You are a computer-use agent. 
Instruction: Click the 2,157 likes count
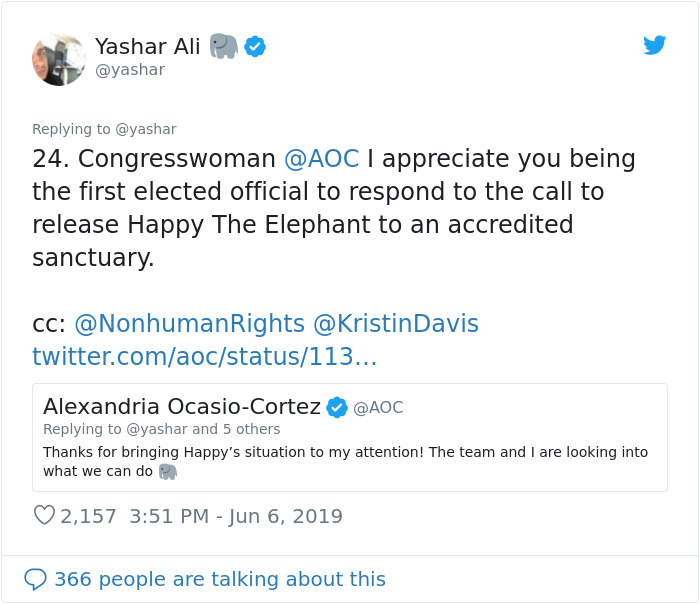coord(88,516)
